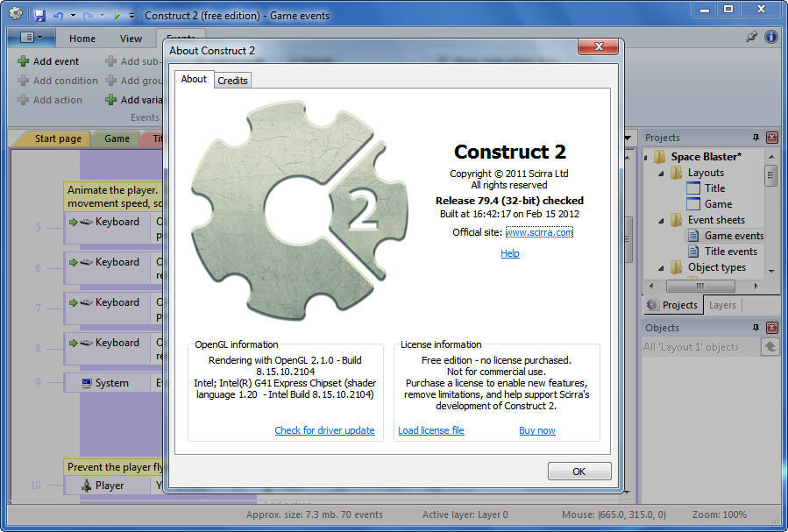Click the Objects panel up-folder icon
This screenshot has width=788, height=532.
770,346
